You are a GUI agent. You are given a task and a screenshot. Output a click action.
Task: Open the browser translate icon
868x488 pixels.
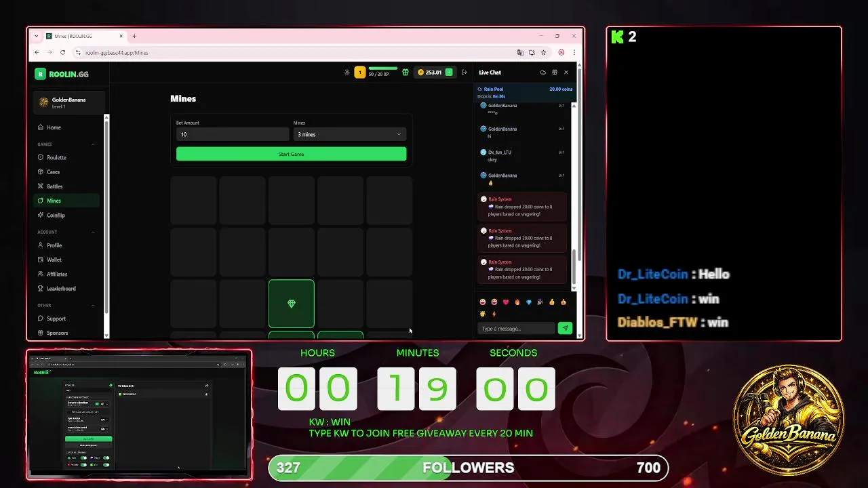coord(520,52)
